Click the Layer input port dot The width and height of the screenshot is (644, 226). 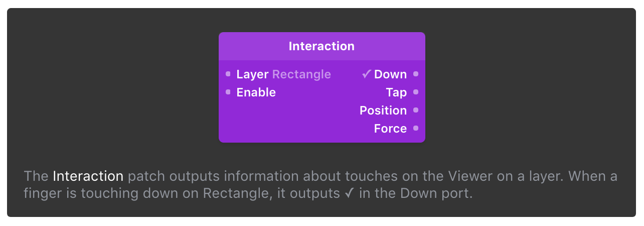(228, 74)
